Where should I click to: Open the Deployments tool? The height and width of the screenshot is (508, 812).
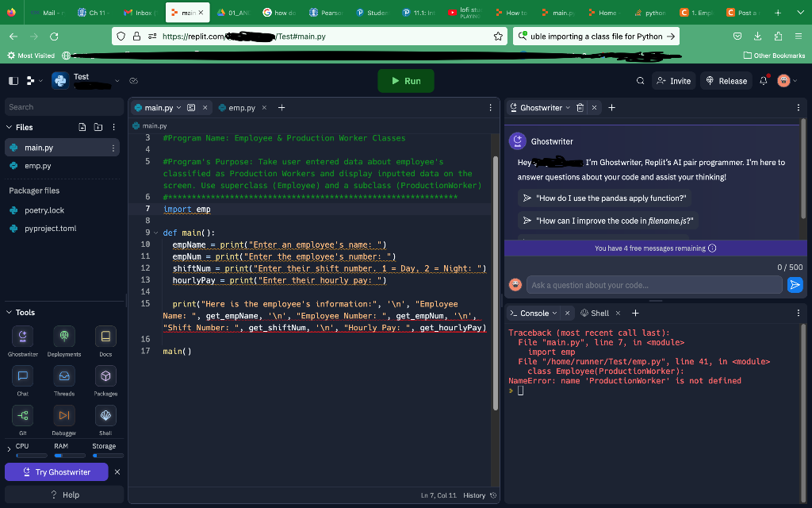63,336
